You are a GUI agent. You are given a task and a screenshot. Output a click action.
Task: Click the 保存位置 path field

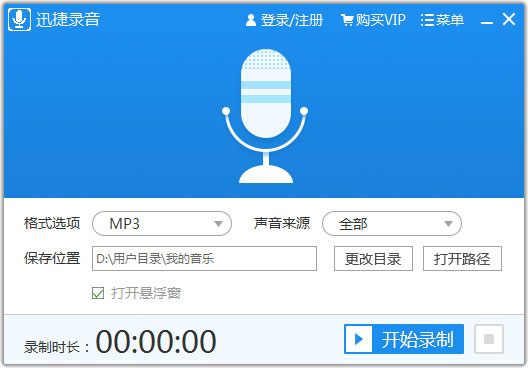204,259
